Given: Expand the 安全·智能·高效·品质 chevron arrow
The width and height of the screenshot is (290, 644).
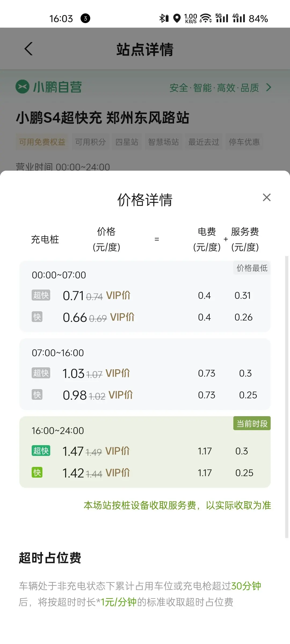Looking at the screenshot, I should click(268, 87).
